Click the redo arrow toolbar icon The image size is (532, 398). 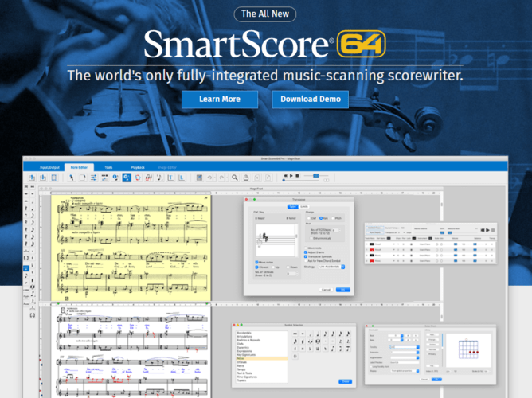(x=221, y=178)
